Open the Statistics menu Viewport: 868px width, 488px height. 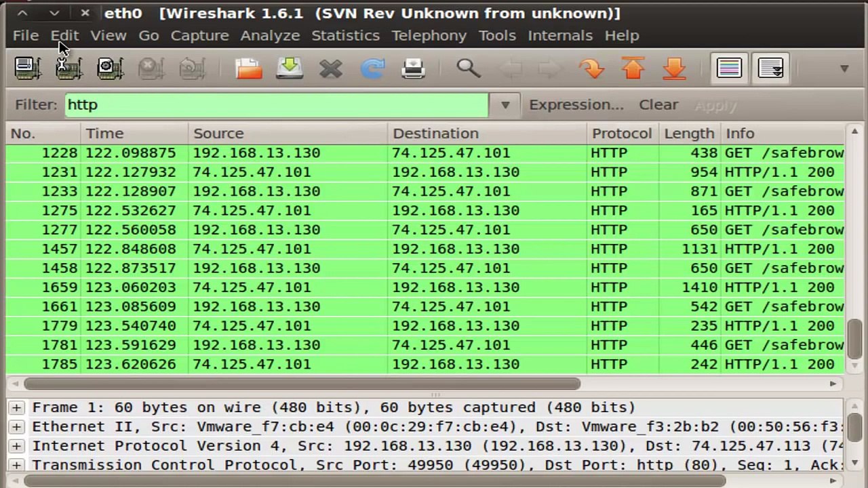(x=346, y=35)
